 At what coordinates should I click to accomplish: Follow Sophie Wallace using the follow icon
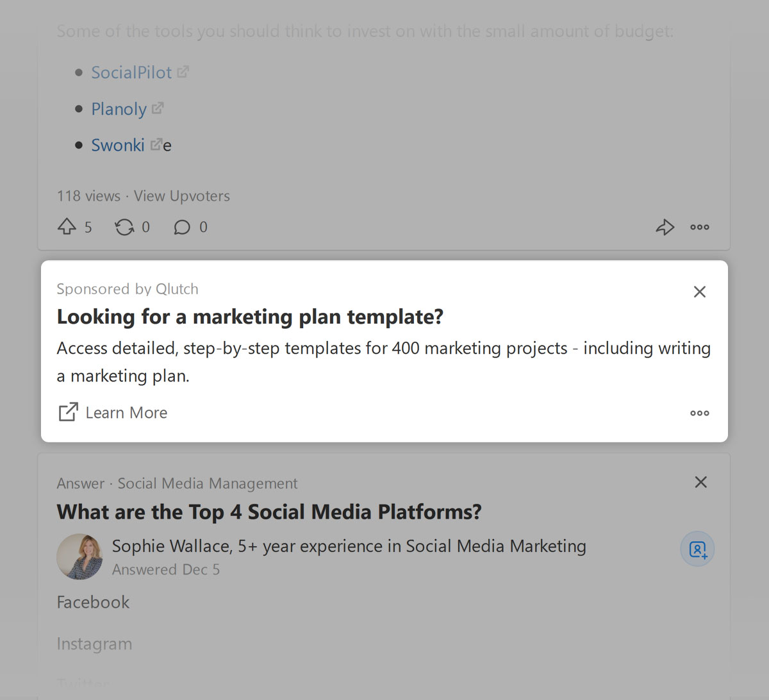click(x=697, y=549)
